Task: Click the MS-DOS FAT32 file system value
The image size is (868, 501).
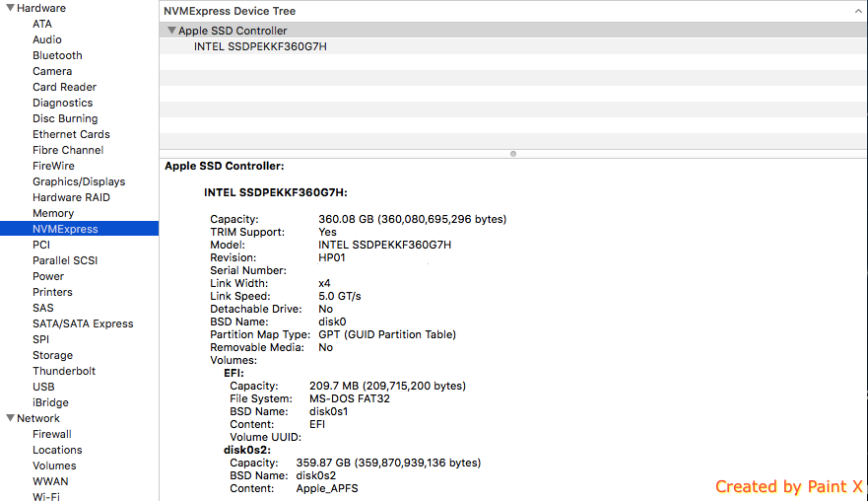Action: [350, 399]
